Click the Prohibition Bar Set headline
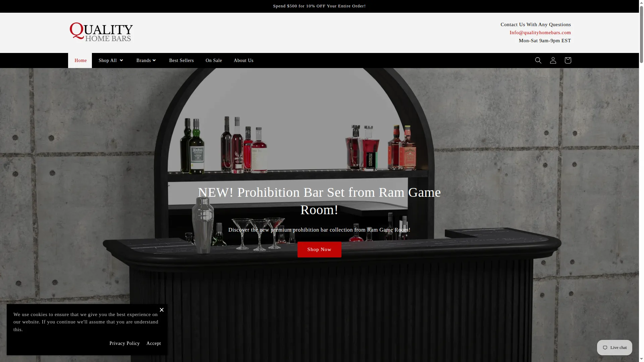This screenshot has height=362, width=644. [319, 201]
